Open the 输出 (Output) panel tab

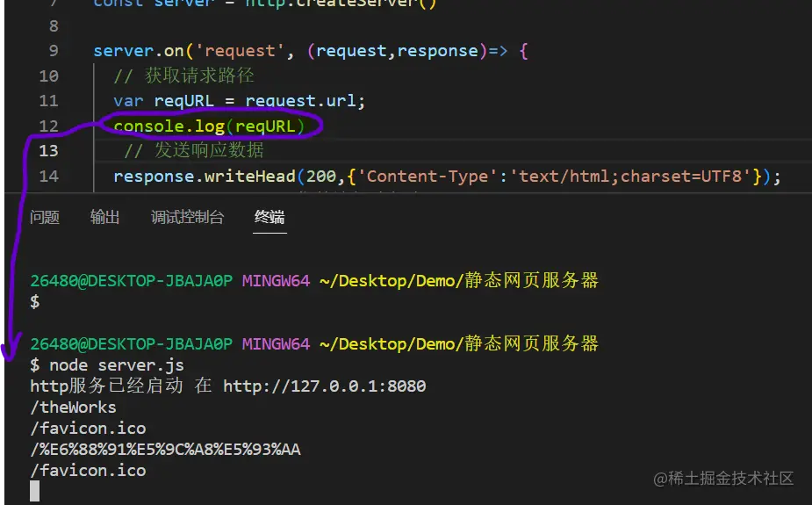click(x=104, y=217)
